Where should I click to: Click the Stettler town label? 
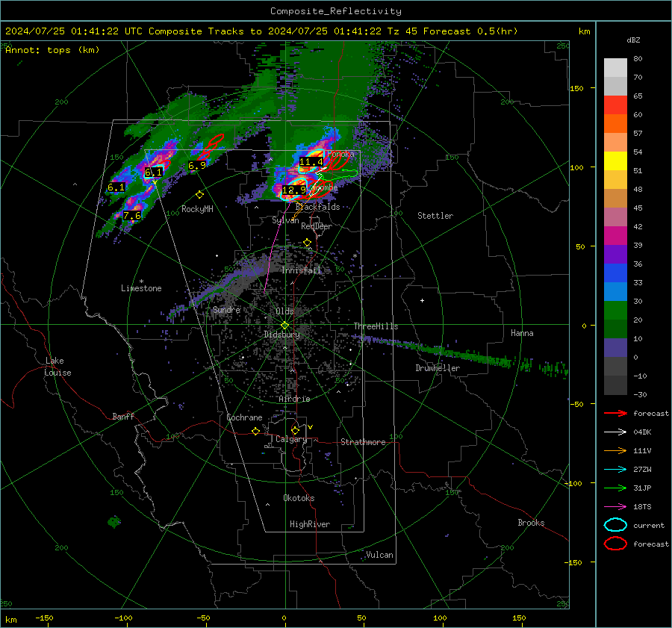click(x=435, y=216)
